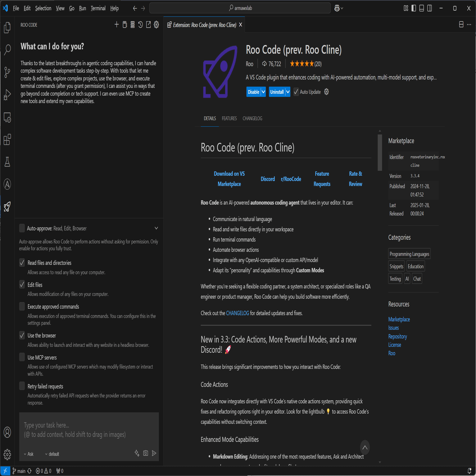The image size is (476, 476).
Task: Open the editor More Actions ellipsis
Action: tap(469, 25)
